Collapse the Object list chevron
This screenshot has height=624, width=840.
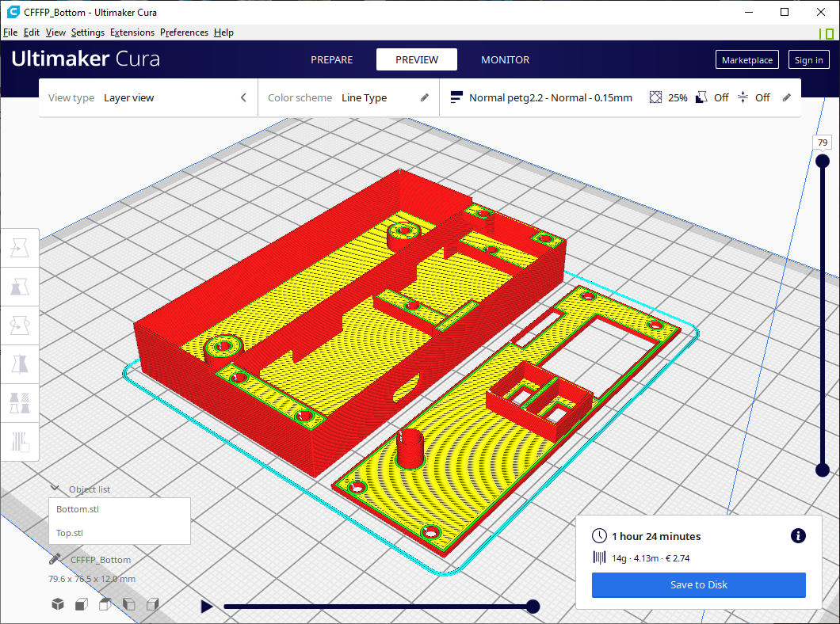pyautogui.click(x=55, y=488)
